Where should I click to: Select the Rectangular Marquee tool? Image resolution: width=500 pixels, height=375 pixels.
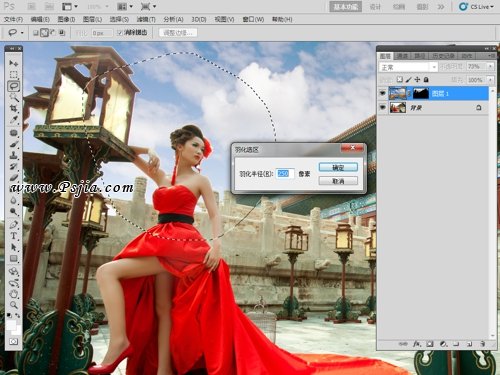(13, 74)
